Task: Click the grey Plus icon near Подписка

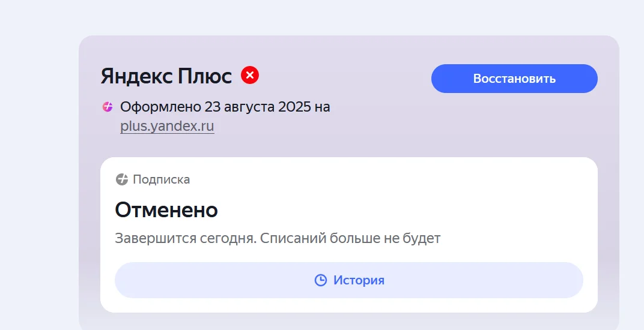Action: 121,179
